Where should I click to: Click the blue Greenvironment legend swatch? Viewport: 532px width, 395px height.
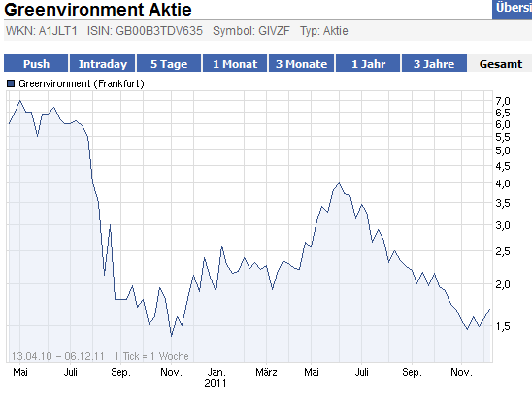coord(11,83)
